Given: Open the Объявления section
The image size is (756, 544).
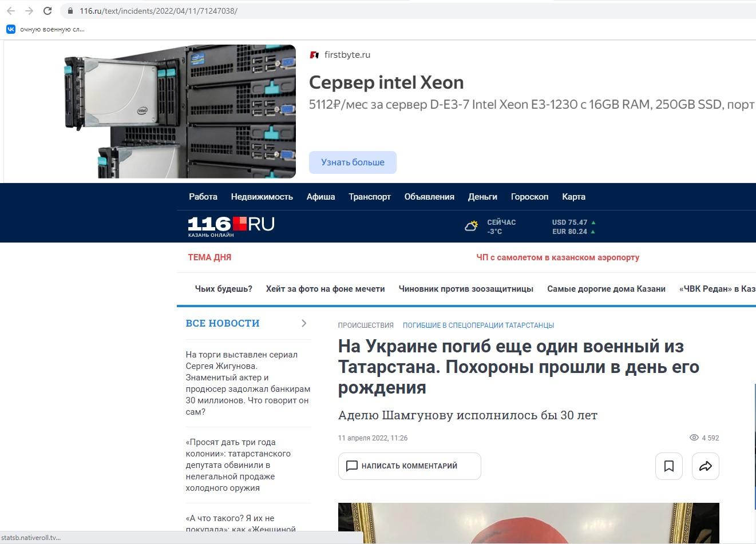Looking at the screenshot, I should point(429,197).
